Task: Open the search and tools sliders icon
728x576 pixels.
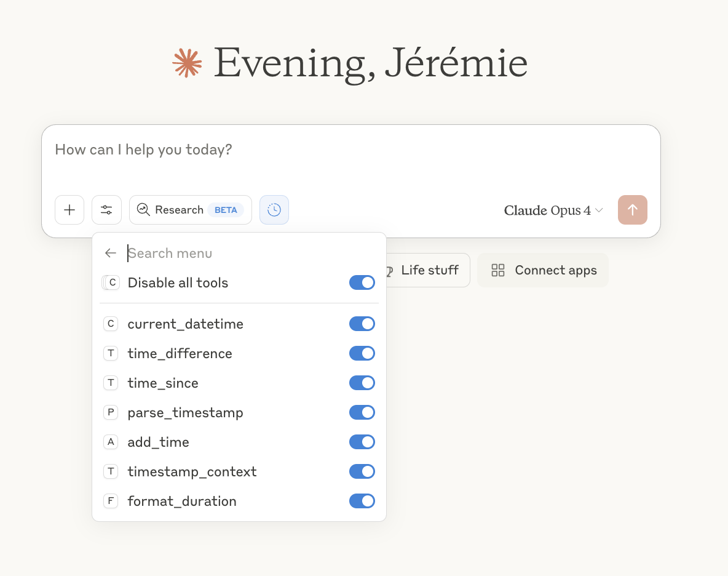Action: [106, 210]
